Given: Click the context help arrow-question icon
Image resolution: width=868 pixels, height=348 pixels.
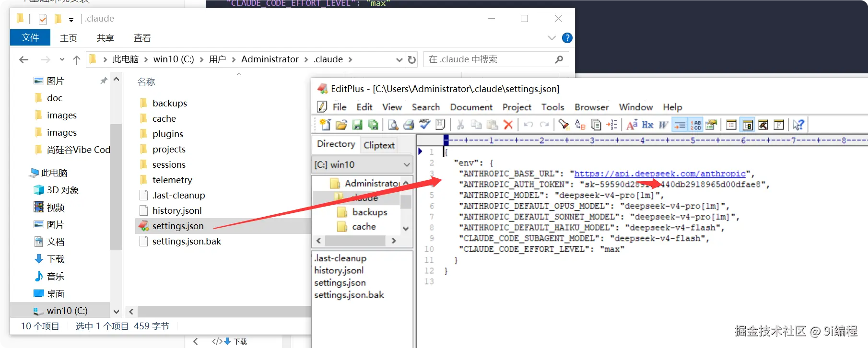Looking at the screenshot, I should coord(798,125).
